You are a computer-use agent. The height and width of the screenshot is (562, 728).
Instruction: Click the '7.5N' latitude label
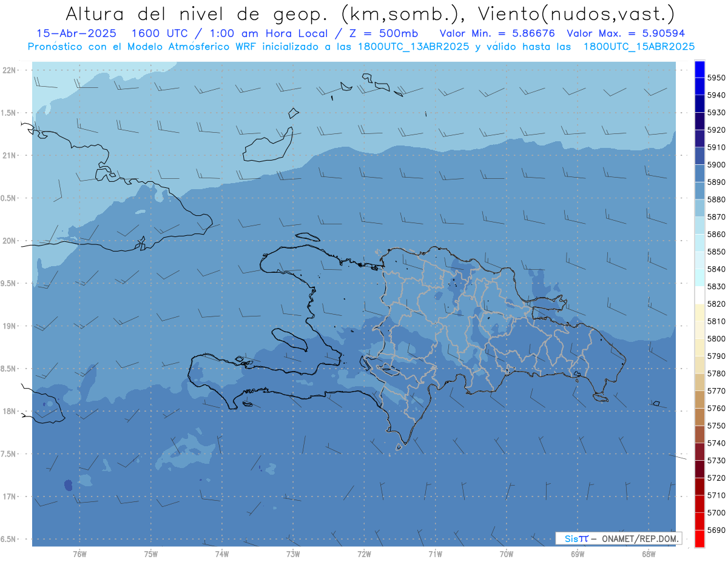click(8, 454)
